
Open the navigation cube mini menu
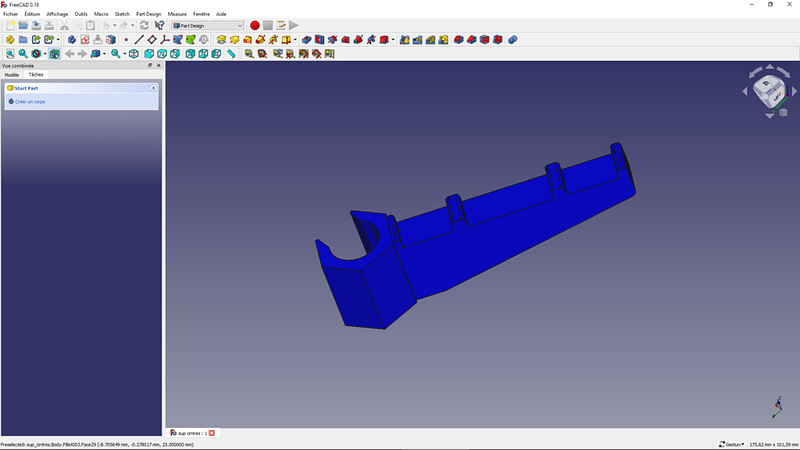click(783, 112)
